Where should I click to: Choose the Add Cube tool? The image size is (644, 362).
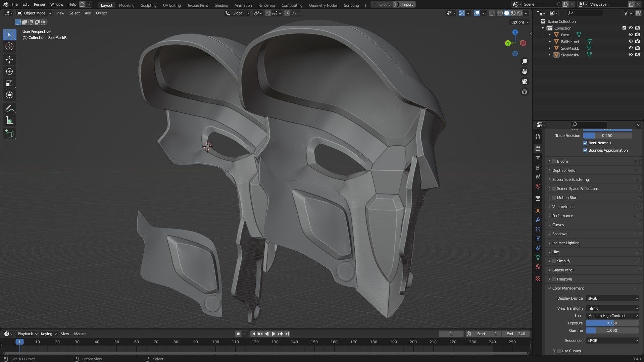[x=9, y=134]
